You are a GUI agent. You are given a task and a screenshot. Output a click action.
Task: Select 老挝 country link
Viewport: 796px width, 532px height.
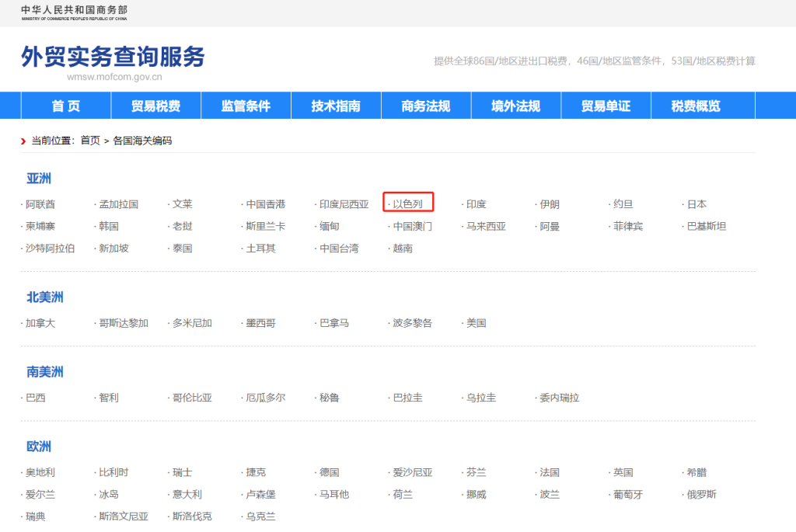[x=182, y=226]
